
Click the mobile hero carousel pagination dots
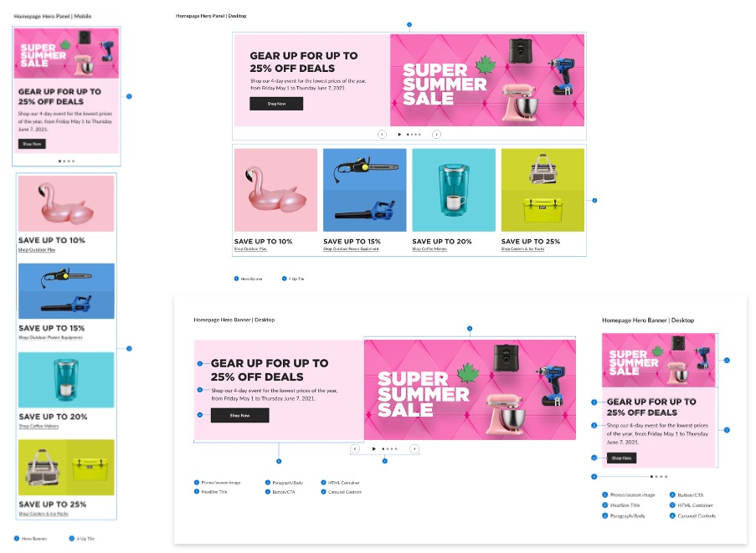coord(66,161)
